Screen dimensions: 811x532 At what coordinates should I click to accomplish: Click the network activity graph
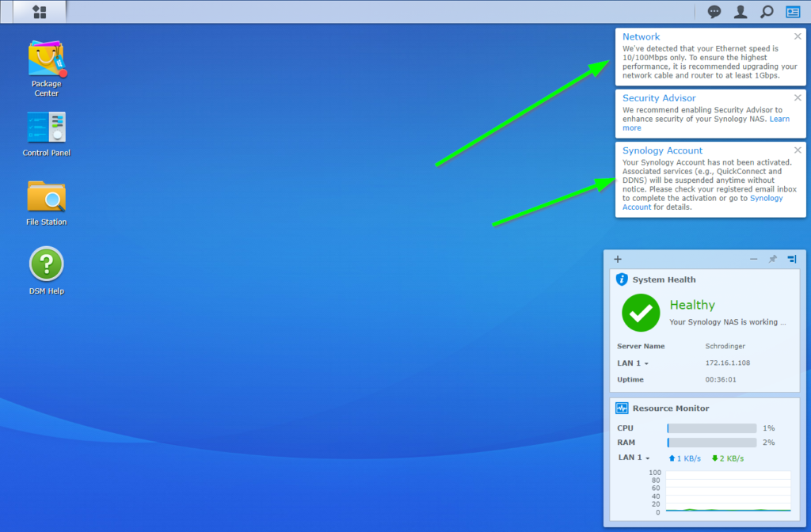(x=729, y=492)
